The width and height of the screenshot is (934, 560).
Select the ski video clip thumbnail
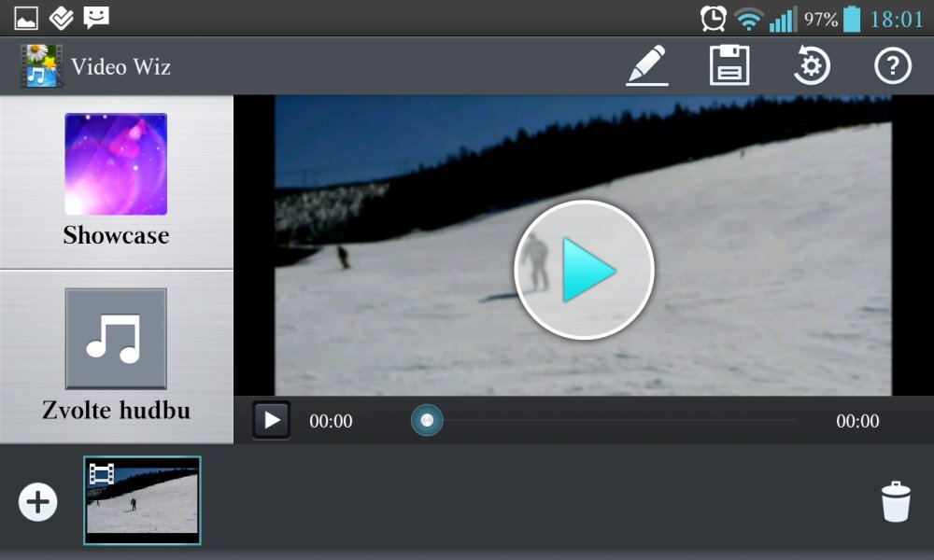(x=142, y=500)
